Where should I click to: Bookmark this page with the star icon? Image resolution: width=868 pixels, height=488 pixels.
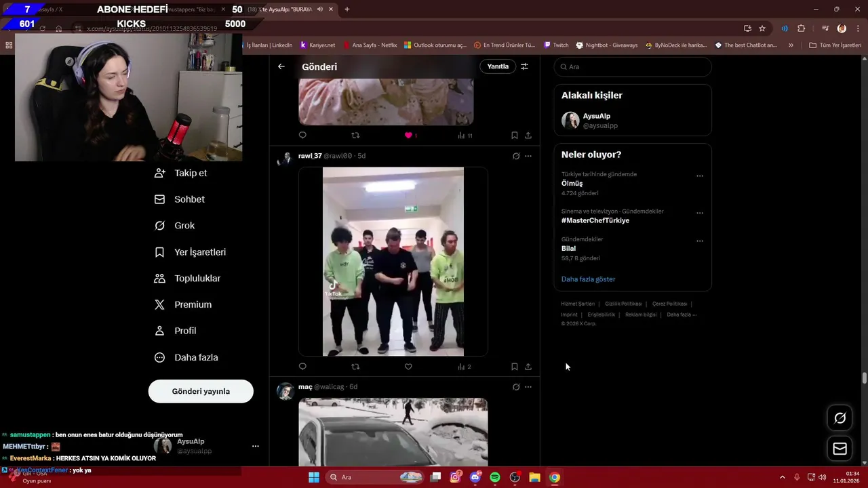762,28
